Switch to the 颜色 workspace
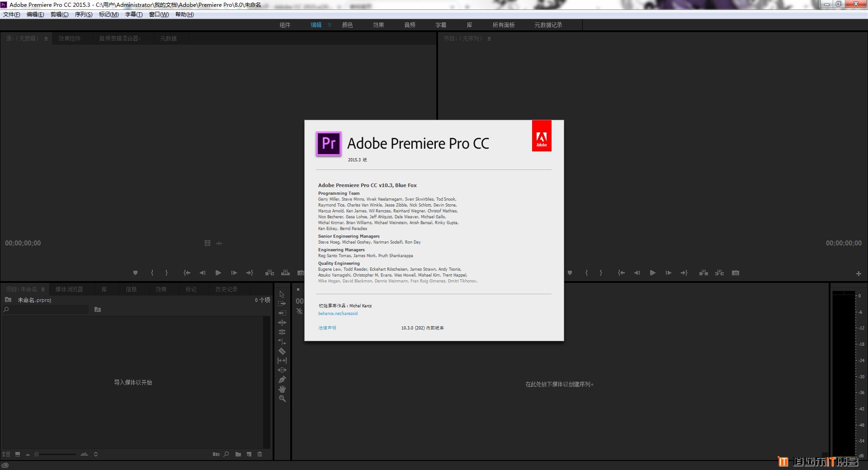This screenshot has height=470, width=868. (347, 25)
